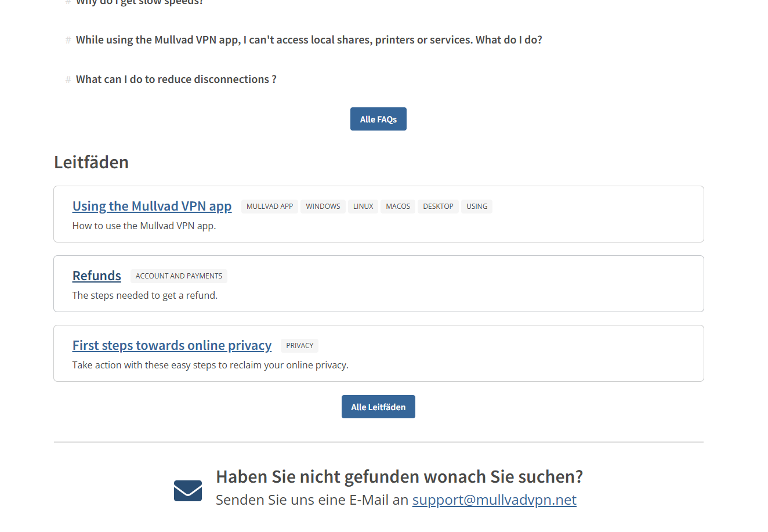Email support@mullvadvpn.net link
Viewport: 768px width, 532px height.
pos(494,500)
